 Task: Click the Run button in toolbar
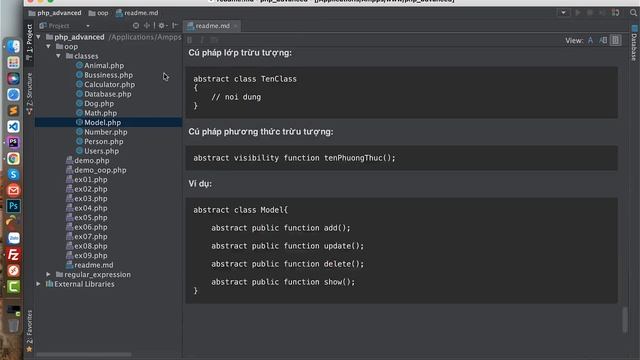[578, 13]
